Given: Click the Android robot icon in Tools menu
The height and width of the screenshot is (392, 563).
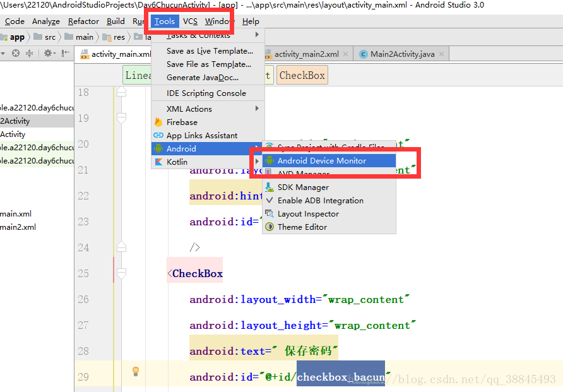Looking at the screenshot, I should (158, 148).
